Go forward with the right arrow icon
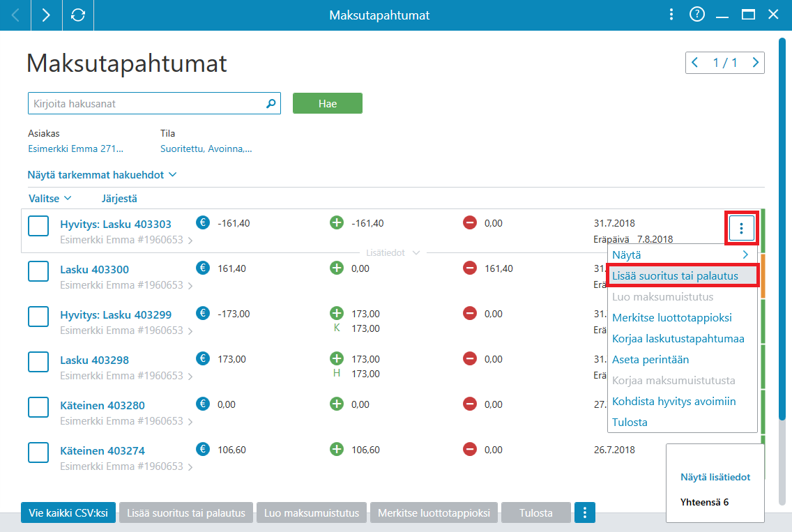 46,15
